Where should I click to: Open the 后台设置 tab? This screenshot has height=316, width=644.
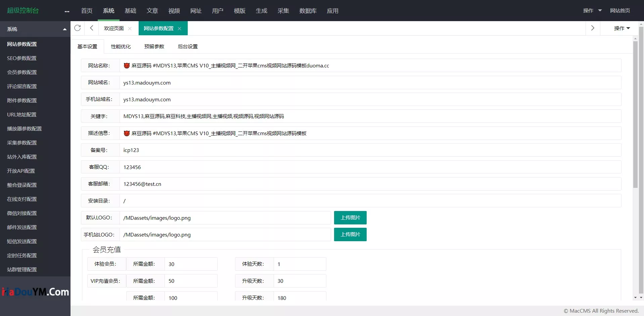tap(188, 47)
